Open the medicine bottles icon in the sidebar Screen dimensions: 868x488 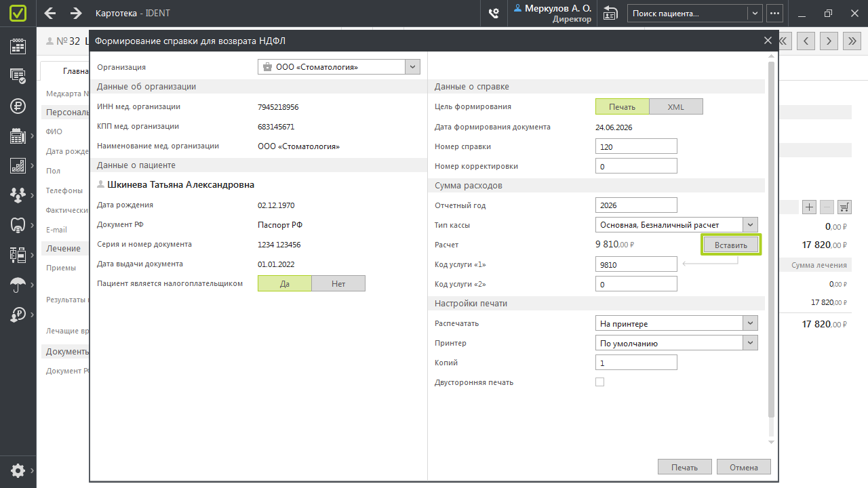[18, 255]
